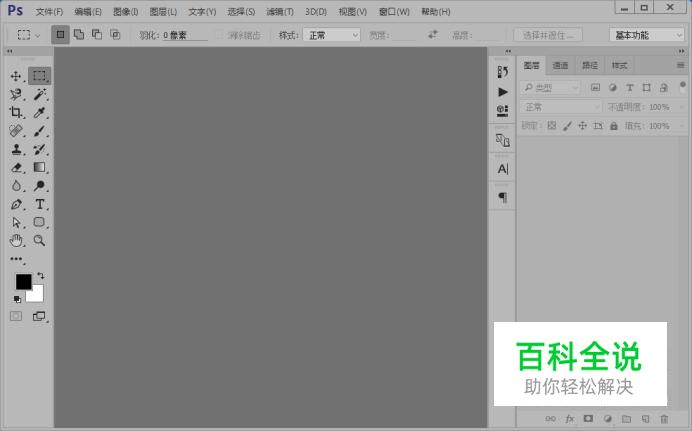
Task: Open the 图像(I) menu
Action: pyautogui.click(x=126, y=12)
